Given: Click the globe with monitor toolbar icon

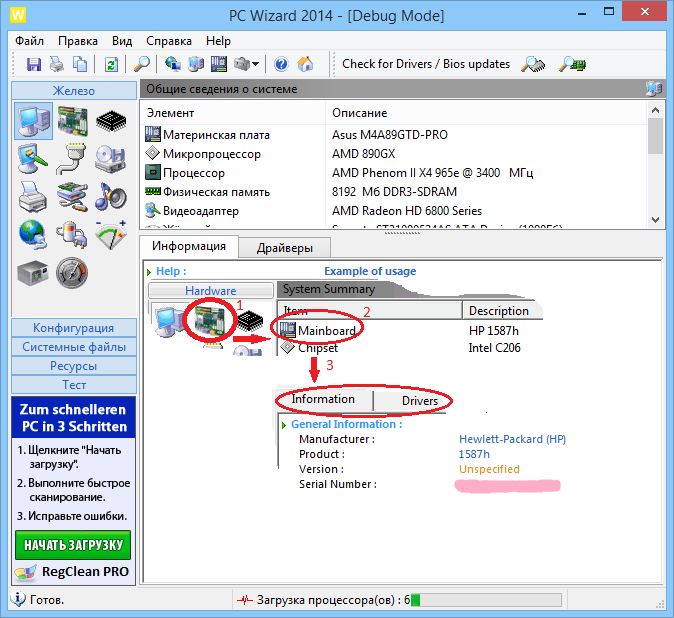Looking at the screenshot, I should (173, 64).
